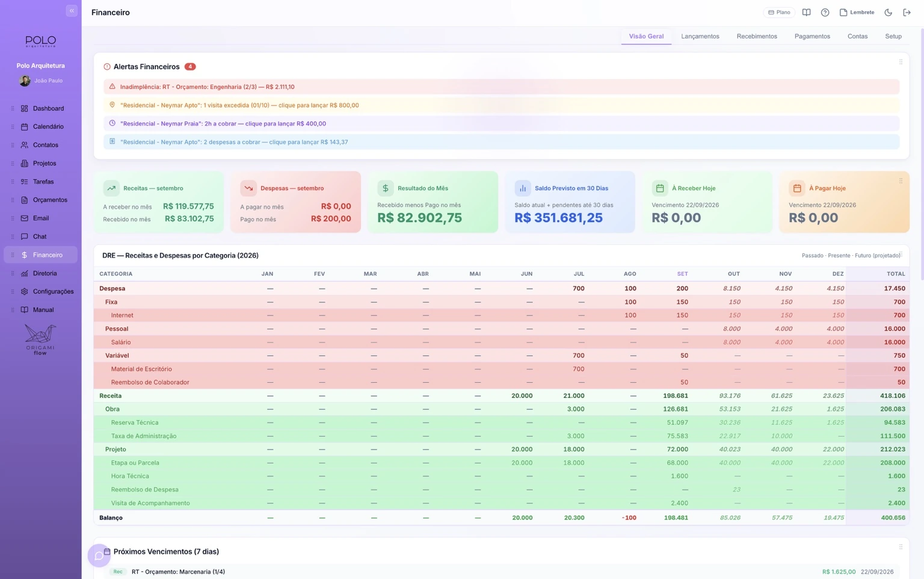Click the Neymar Apto visita excedida alert

click(x=501, y=105)
